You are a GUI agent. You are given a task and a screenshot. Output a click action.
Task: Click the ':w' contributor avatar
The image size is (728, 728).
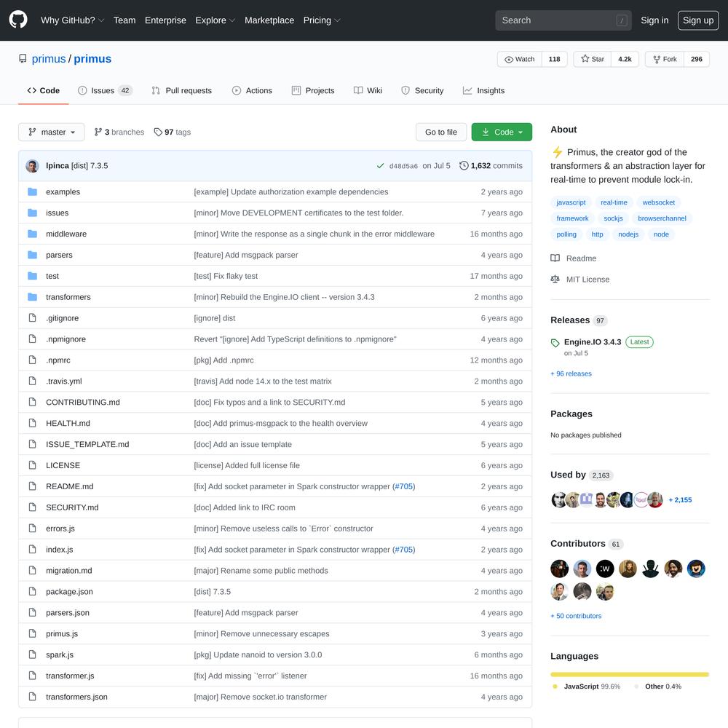605,569
